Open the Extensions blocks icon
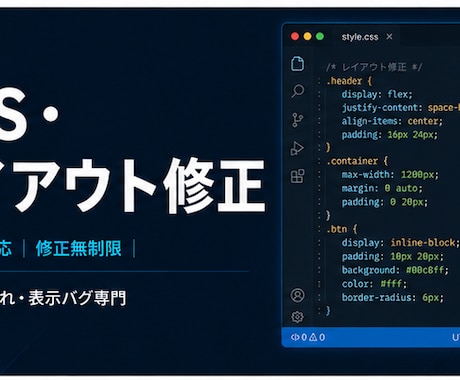This screenshot has width=460, height=380. coord(297,176)
